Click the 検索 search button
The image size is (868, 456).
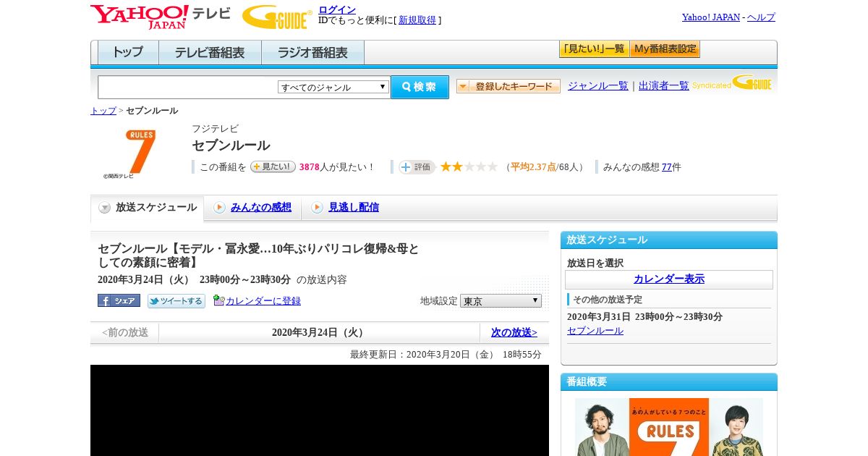pos(420,87)
